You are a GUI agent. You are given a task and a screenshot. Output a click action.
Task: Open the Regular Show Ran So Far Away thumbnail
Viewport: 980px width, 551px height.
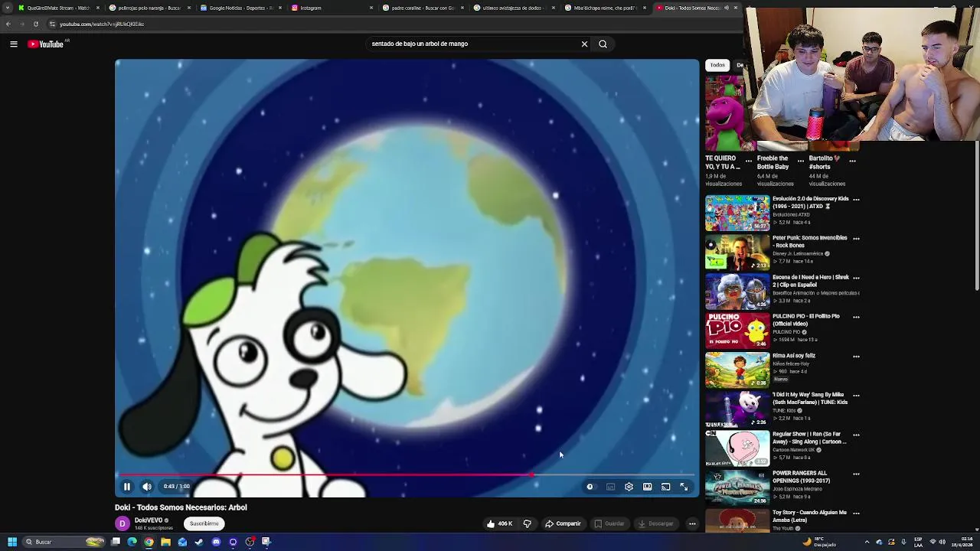coord(737,448)
